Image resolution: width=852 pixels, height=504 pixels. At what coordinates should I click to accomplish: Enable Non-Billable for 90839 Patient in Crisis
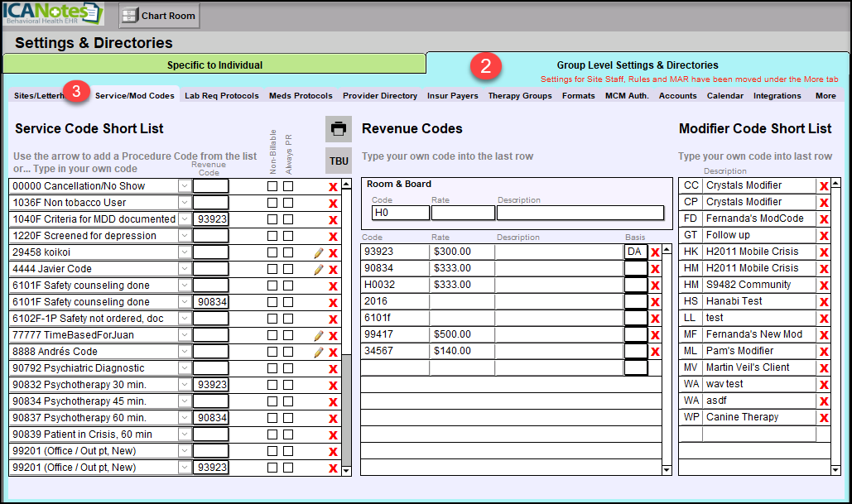tap(272, 434)
